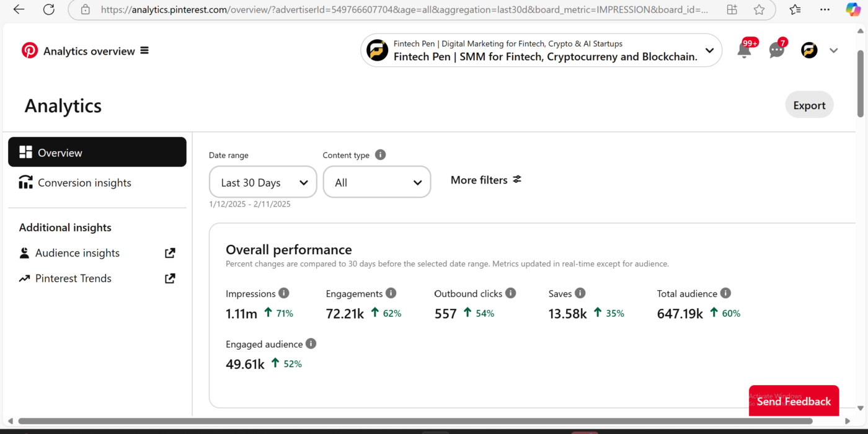
Task: Reload the page with the refresh icon
Action: click(x=48, y=9)
